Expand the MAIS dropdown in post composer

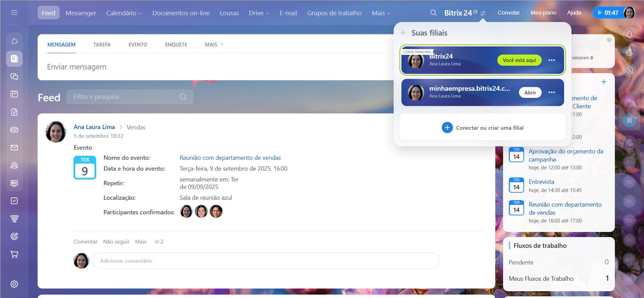click(x=214, y=45)
